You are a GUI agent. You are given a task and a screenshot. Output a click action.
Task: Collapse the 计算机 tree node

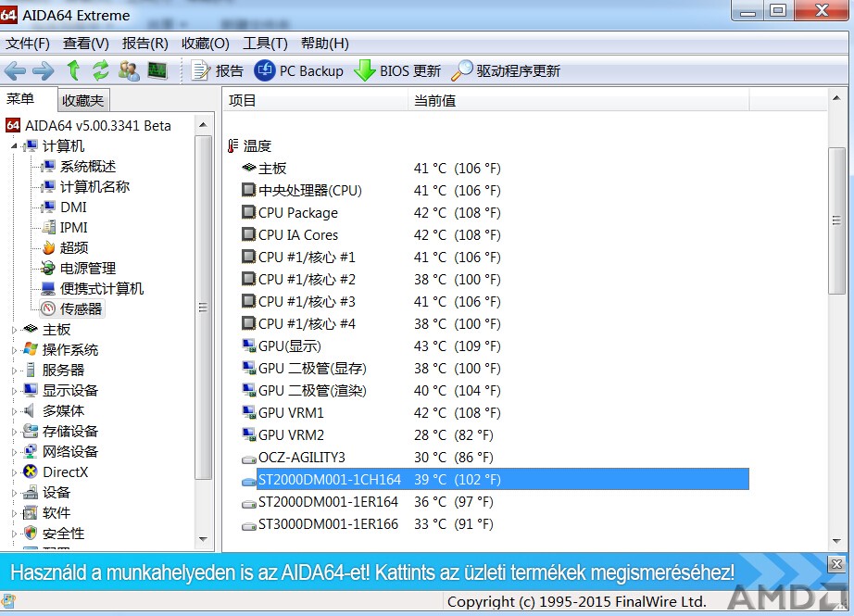pyautogui.click(x=15, y=146)
